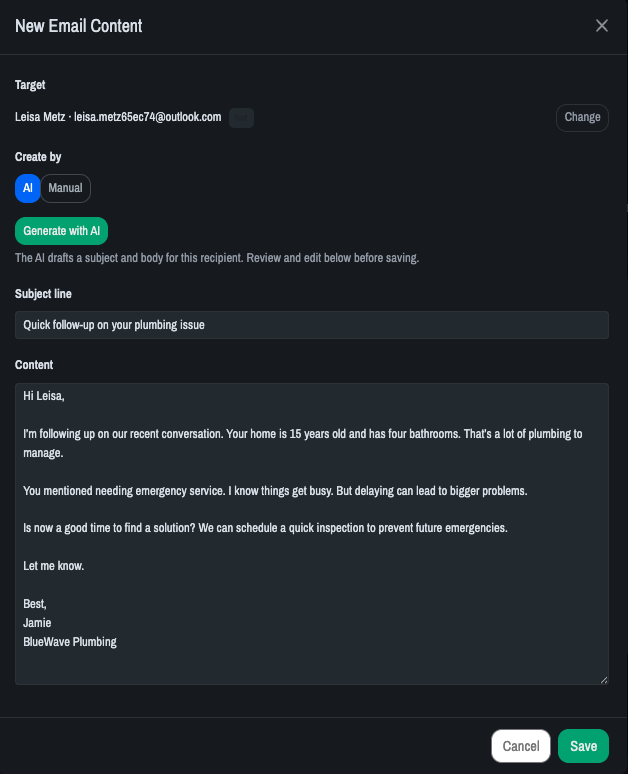Place cursor on 'BlueWave Plumbing' signature line
Screen dimensions: 628x774
pos(70,642)
